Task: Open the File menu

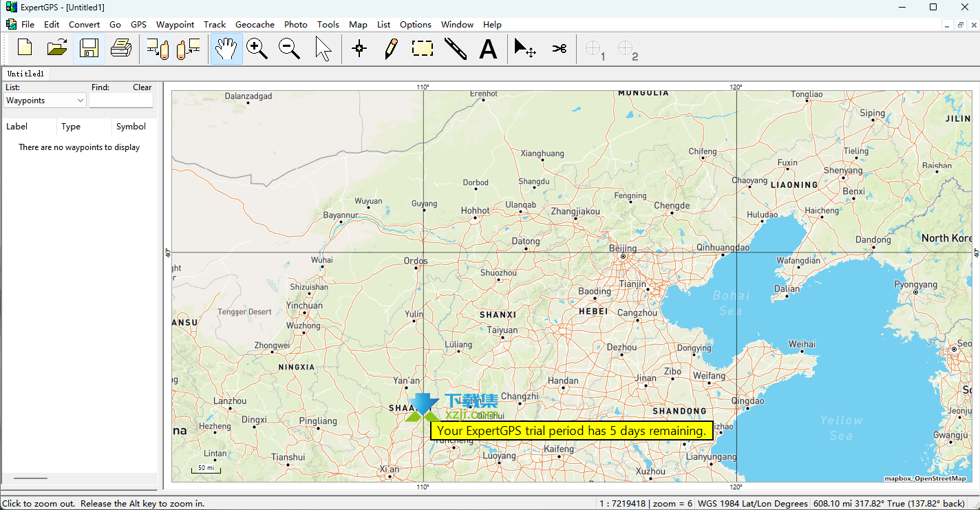Action: click(x=28, y=24)
